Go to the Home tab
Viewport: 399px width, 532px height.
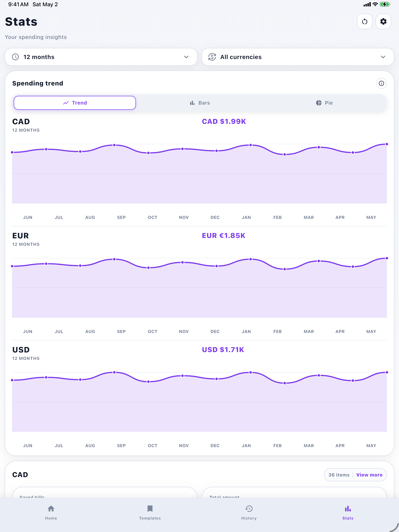coord(51,513)
